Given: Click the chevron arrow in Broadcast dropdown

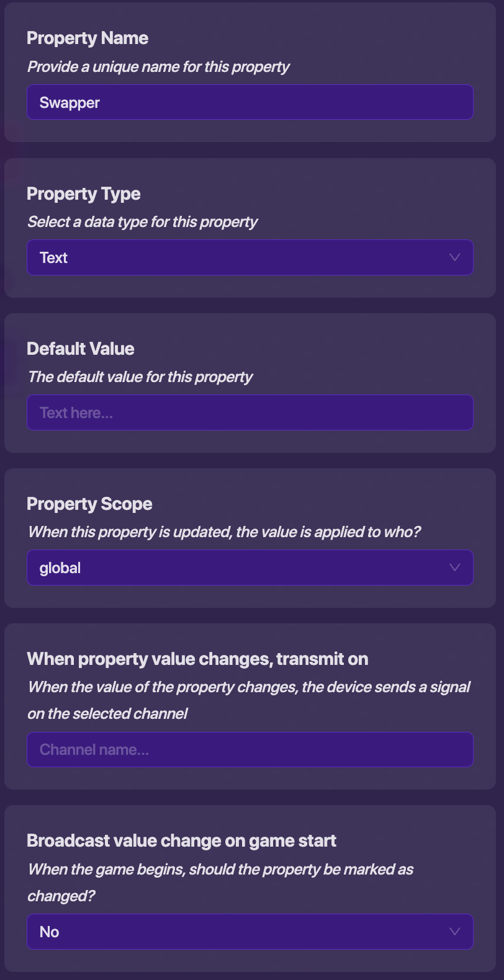Looking at the screenshot, I should pos(454,932).
